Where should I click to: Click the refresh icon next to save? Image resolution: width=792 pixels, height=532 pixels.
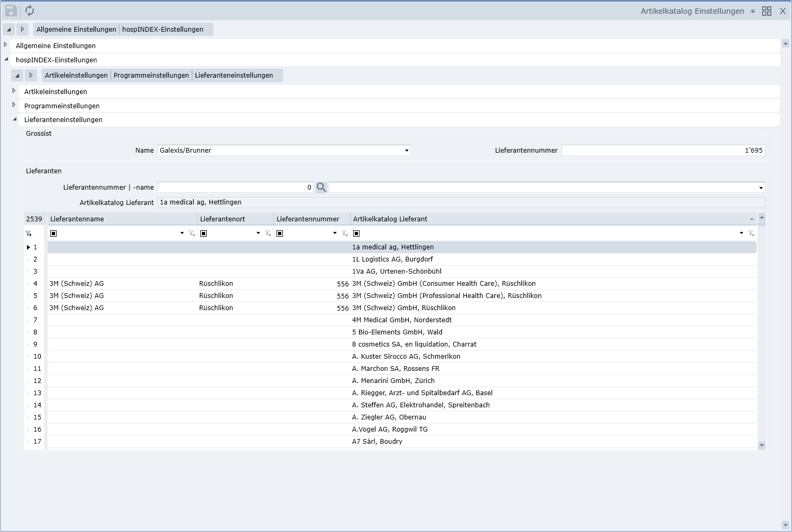pos(30,11)
